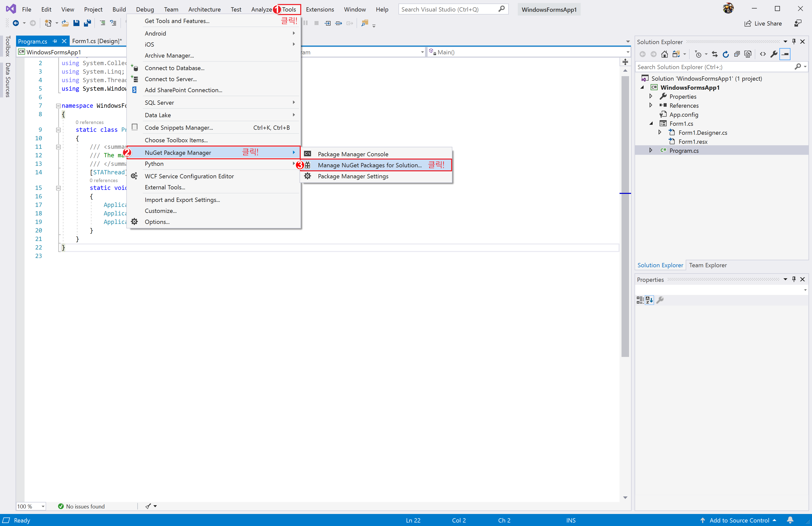Image resolution: width=812 pixels, height=526 pixels.
Task: Unpin the Program.cs document tab
Action: tap(55, 41)
